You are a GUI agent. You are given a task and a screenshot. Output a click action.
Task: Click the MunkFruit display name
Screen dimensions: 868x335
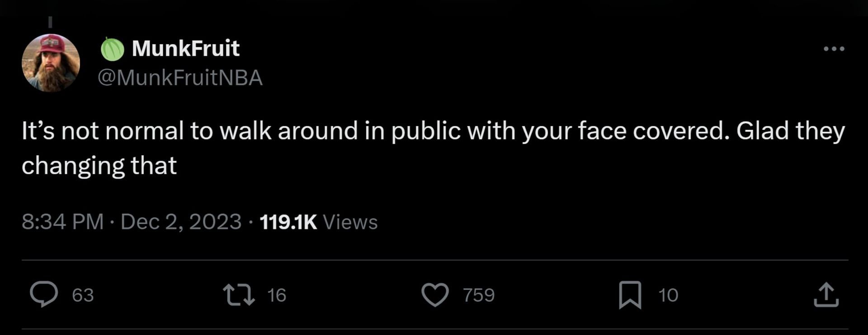[185, 48]
